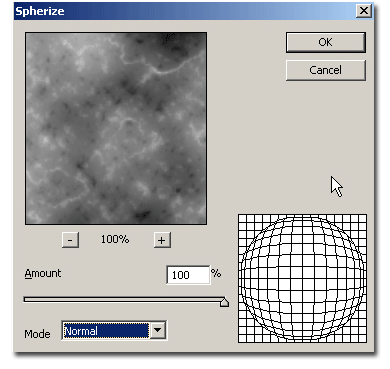Close the Spherize dialog window
Image resolution: width=390 pixels, height=369 pixels.
364,11
